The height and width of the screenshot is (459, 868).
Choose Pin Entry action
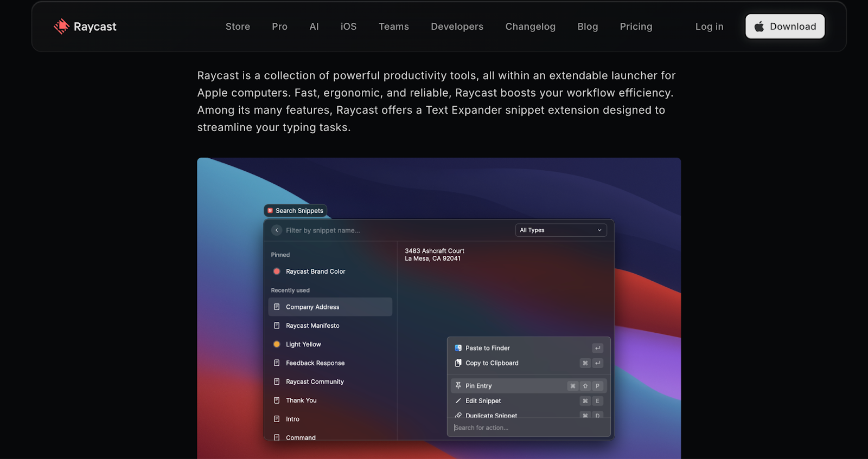[x=528, y=386]
